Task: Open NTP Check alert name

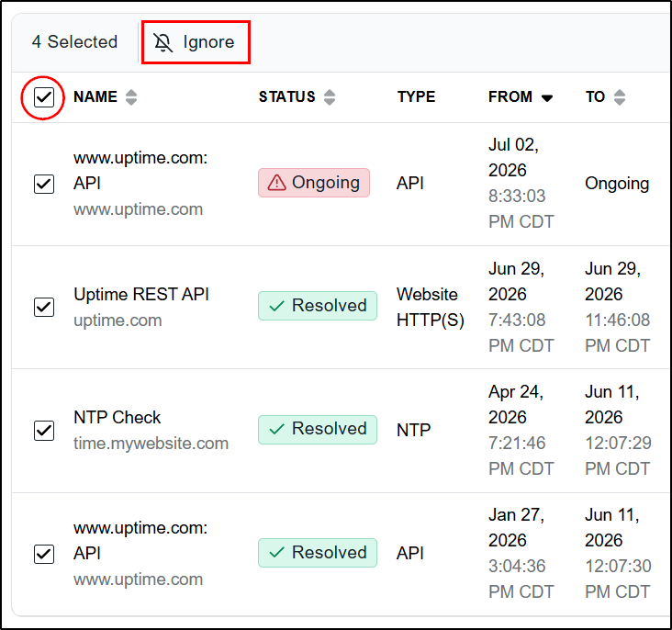Action: (x=117, y=418)
